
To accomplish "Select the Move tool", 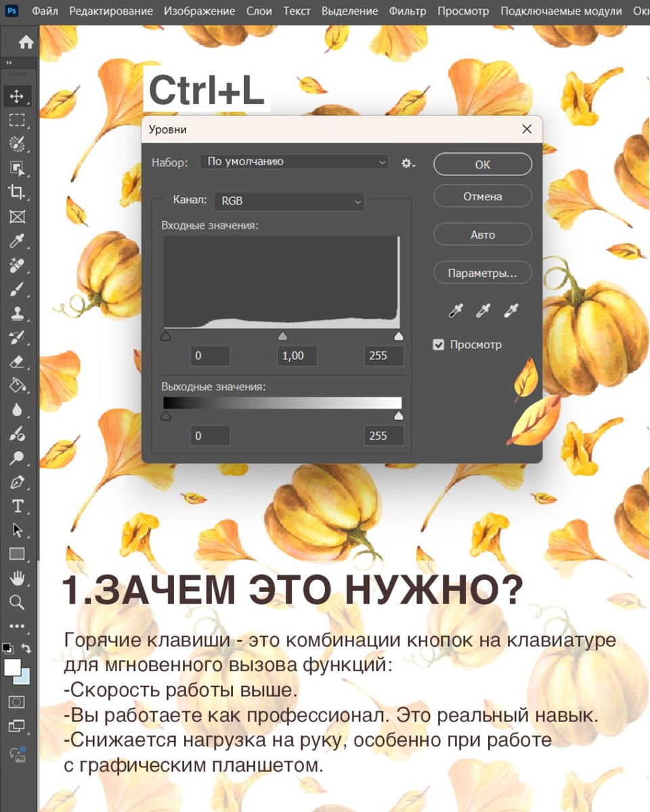I will pos(17,96).
